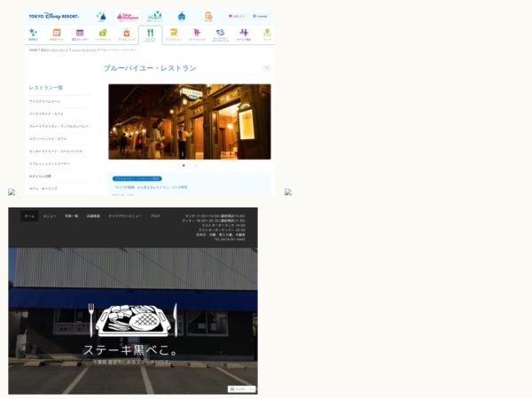Select the pink Tokyo Disneyland tab
This screenshot has width=532, height=399.
tap(128, 17)
